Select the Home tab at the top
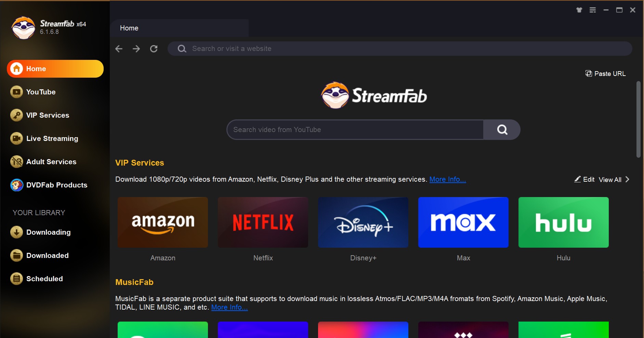The height and width of the screenshot is (338, 644). click(179, 28)
